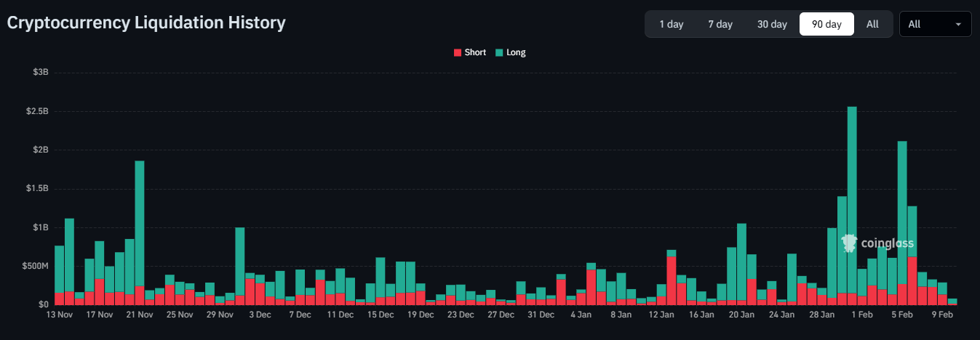Switch to the 7 day range
This screenshot has width=980, height=340.
(720, 24)
